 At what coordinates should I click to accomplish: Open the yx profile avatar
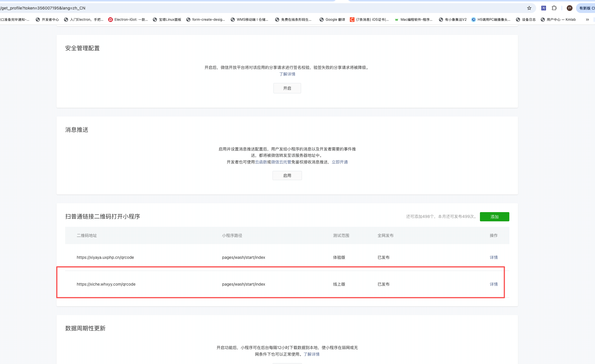tap(569, 8)
